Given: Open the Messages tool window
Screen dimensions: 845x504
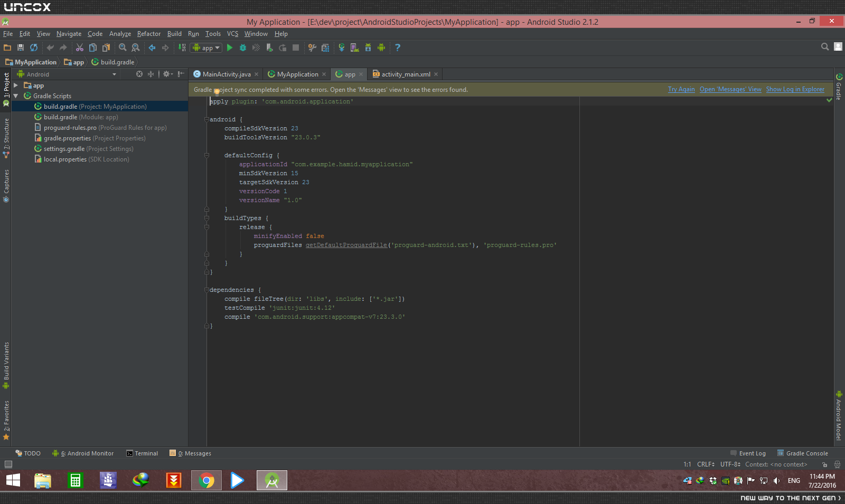Looking at the screenshot, I should (190, 453).
